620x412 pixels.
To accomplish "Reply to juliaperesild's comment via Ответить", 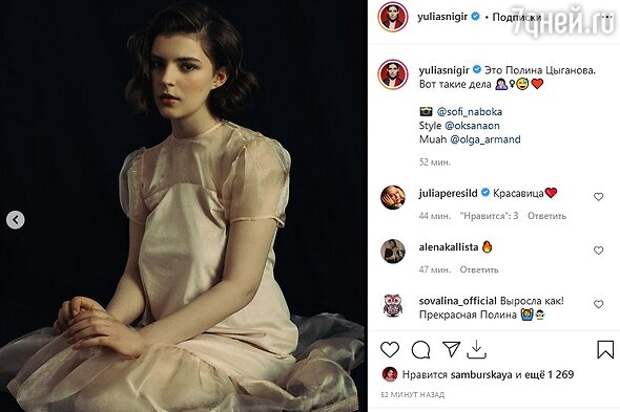I will (547, 216).
